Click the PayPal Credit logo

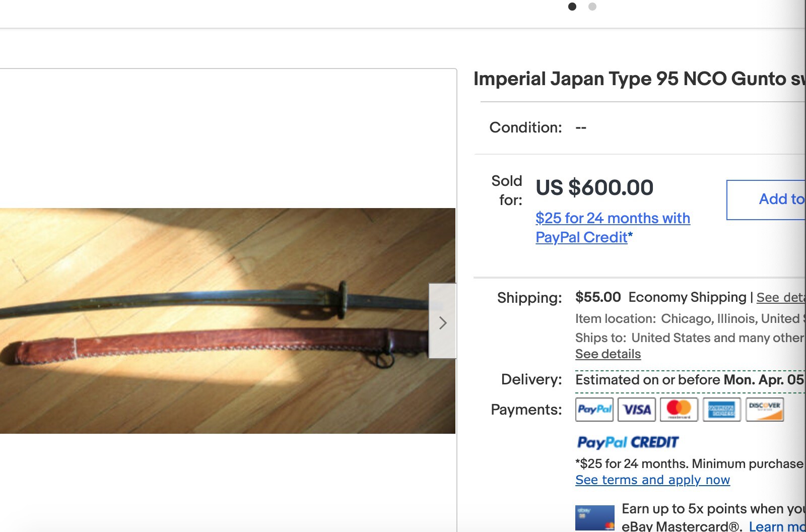coord(628,442)
